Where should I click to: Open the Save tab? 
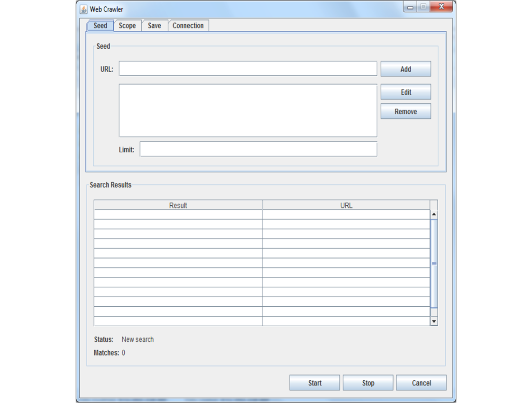point(154,26)
